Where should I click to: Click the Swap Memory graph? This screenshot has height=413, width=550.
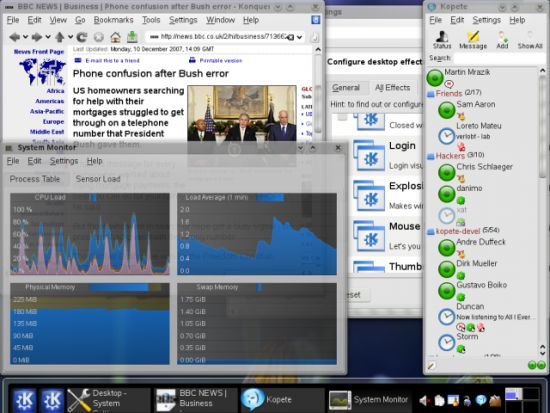pos(257,324)
